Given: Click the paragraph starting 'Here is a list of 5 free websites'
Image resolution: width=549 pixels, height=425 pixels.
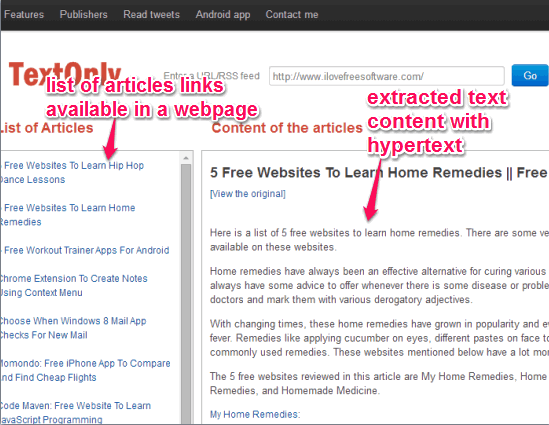Looking at the screenshot, I should (379, 240).
